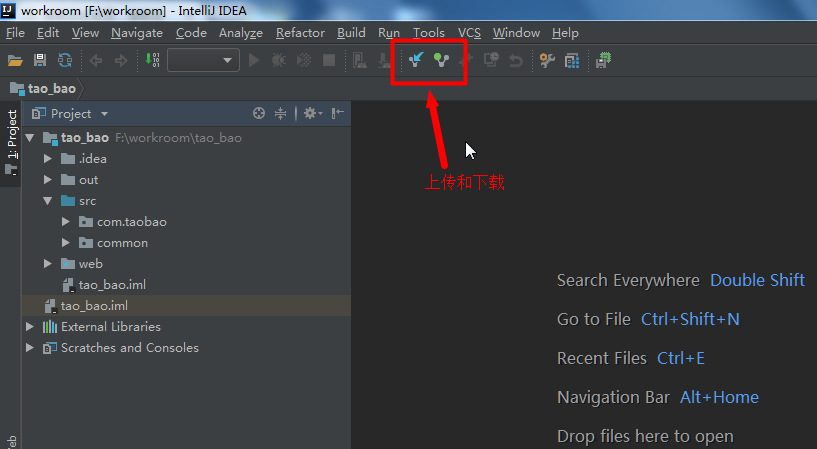
Task: Open the Navigate menu
Action: [x=137, y=33]
